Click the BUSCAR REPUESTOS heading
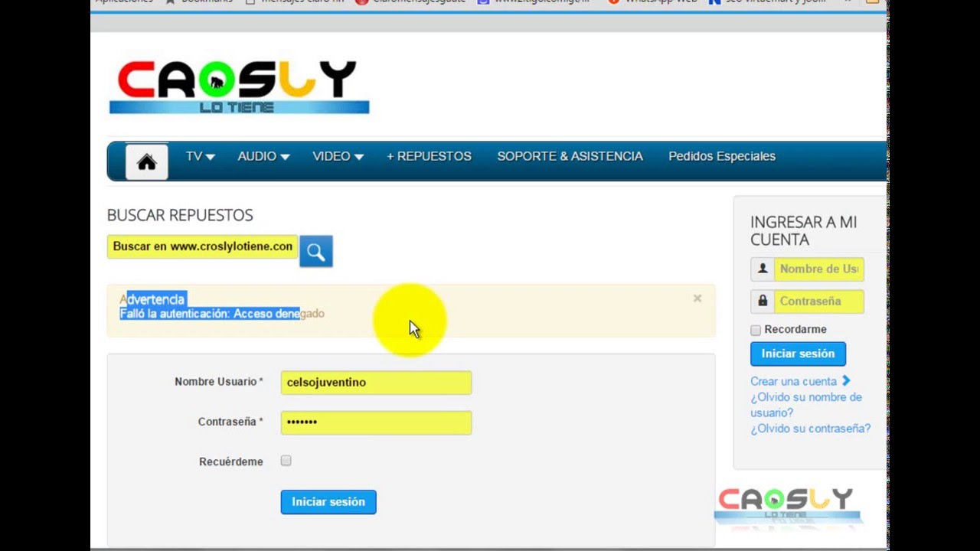This screenshot has height=551, width=980. 180,215
